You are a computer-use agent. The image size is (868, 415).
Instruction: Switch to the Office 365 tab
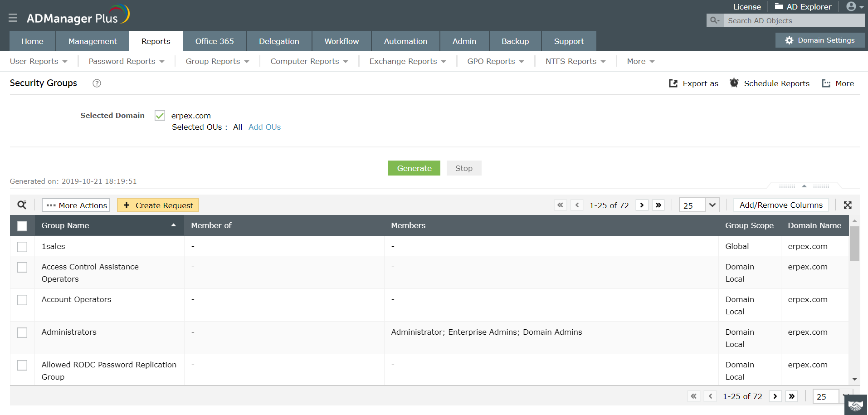pos(215,41)
